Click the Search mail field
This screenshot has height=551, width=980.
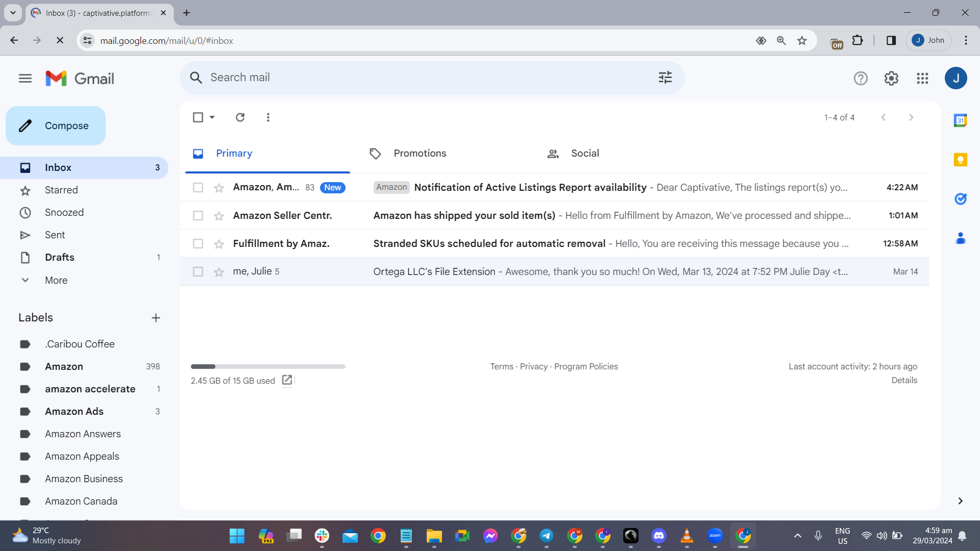pyautogui.click(x=432, y=78)
